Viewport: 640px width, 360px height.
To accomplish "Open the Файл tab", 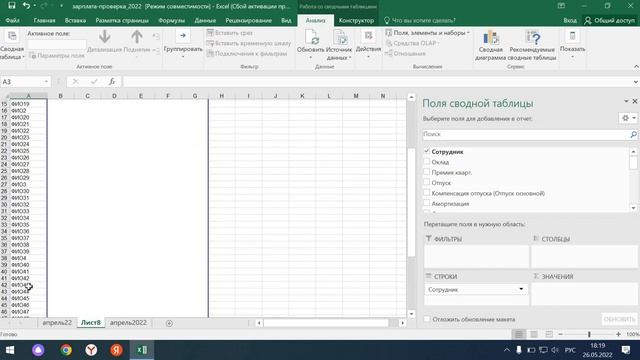I will pyautogui.click(x=13, y=20).
